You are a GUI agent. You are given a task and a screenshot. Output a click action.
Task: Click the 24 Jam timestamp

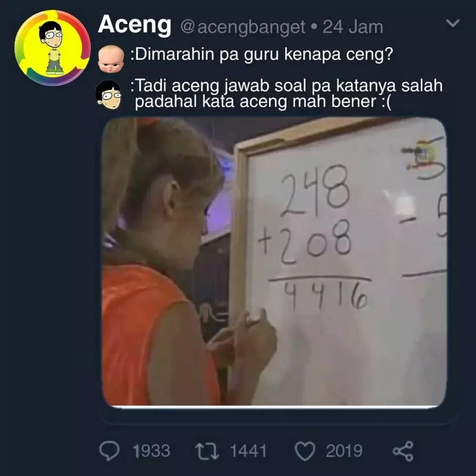[352, 27]
